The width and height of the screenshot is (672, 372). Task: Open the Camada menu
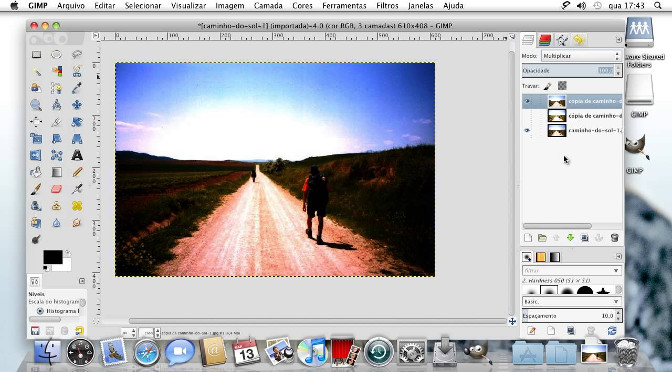coord(268,6)
